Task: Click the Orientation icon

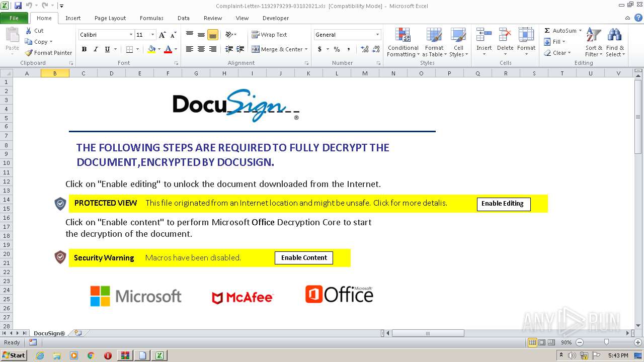Action: 229,35
